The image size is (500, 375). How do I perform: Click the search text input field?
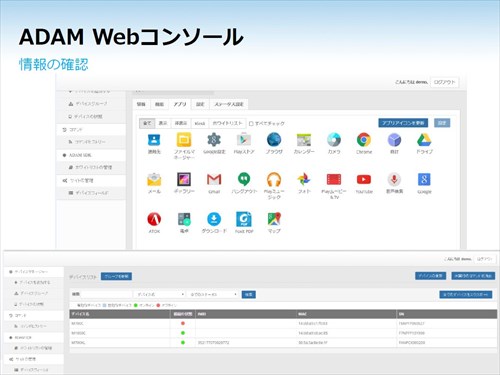pyautogui.click(x=107, y=294)
